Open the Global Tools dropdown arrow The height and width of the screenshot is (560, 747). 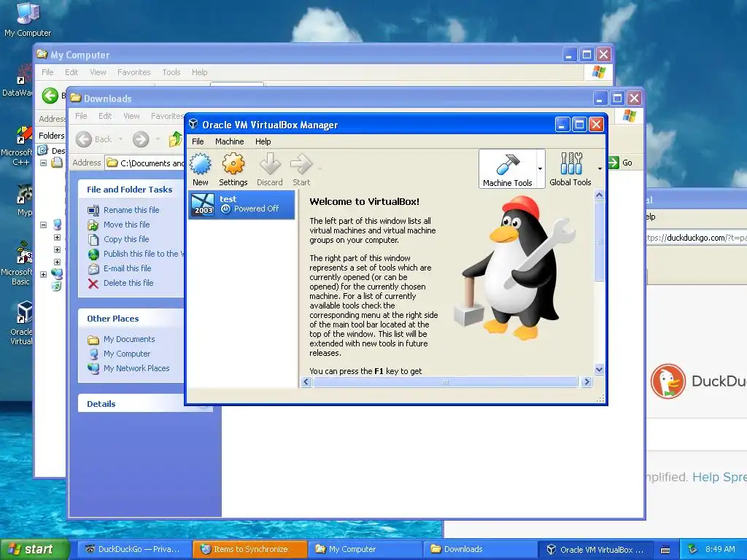[600, 168]
